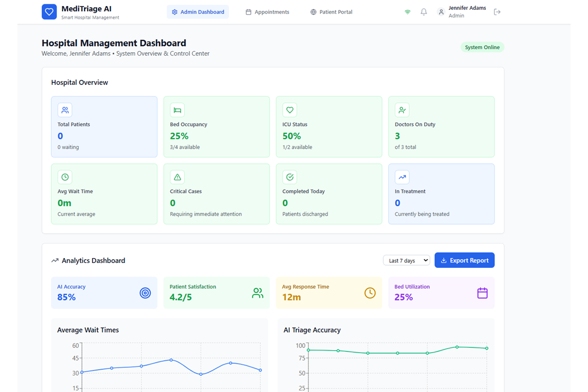Screen dimensions: 588x392
Task: Click the Bed Utilization calendar icon
Action: (x=482, y=293)
